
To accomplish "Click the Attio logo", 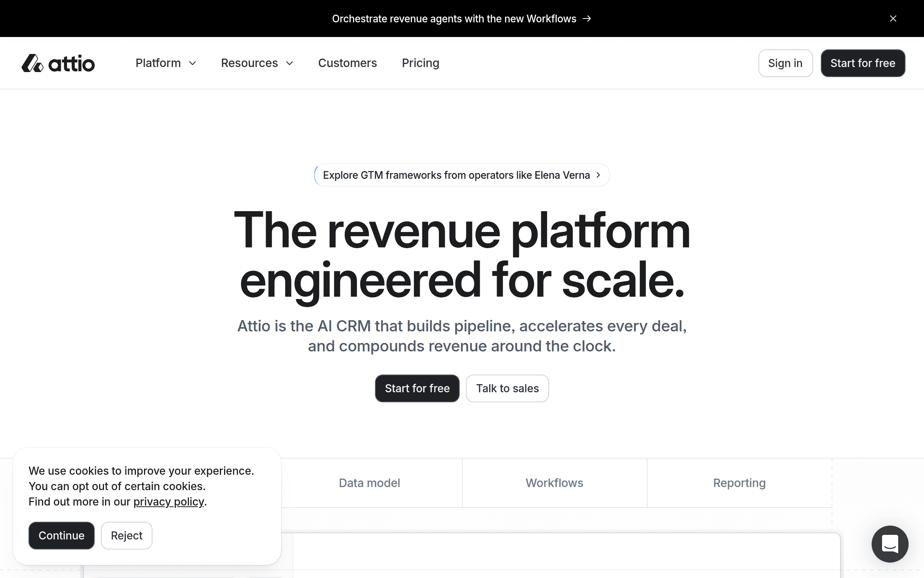I will (58, 63).
